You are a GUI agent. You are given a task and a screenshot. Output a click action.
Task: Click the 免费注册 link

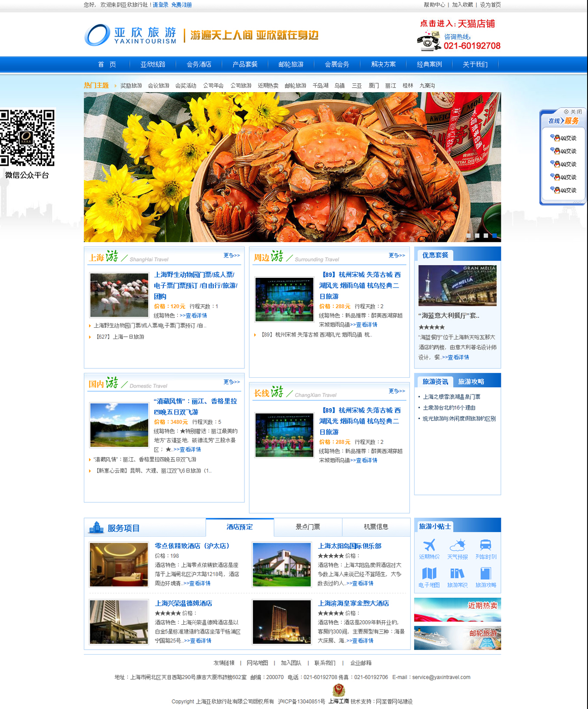[x=181, y=5]
